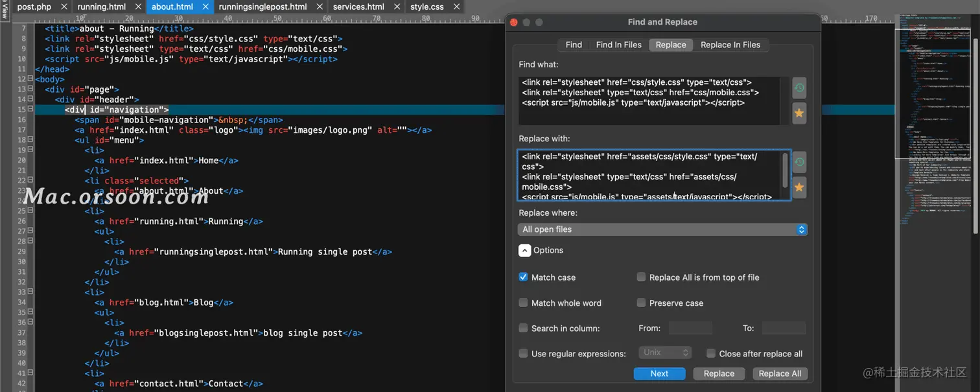The image size is (980, 392).
Task: Click the Replace button
Action: [x=719, y=373]
